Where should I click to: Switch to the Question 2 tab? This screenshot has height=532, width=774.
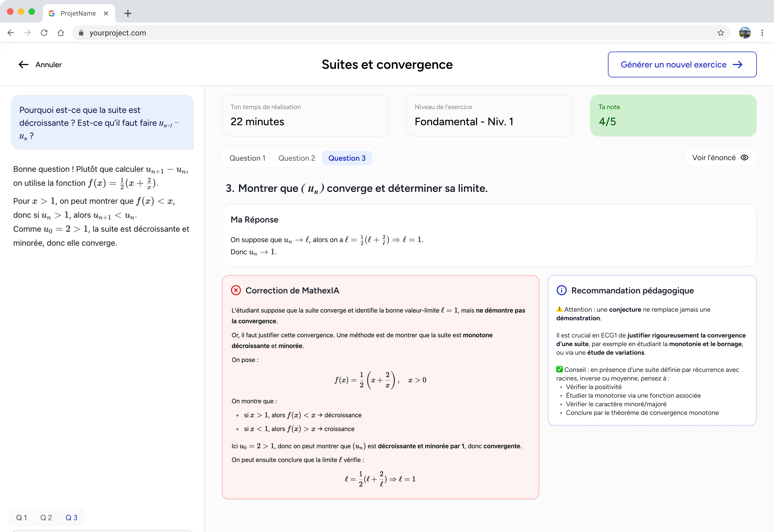(297, 158)
